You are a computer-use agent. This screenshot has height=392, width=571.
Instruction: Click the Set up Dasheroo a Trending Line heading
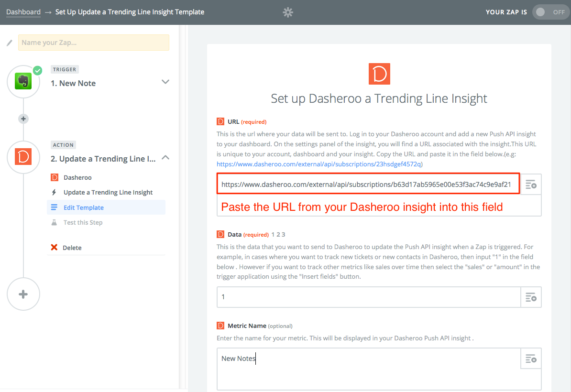click(x=379, y=98)
